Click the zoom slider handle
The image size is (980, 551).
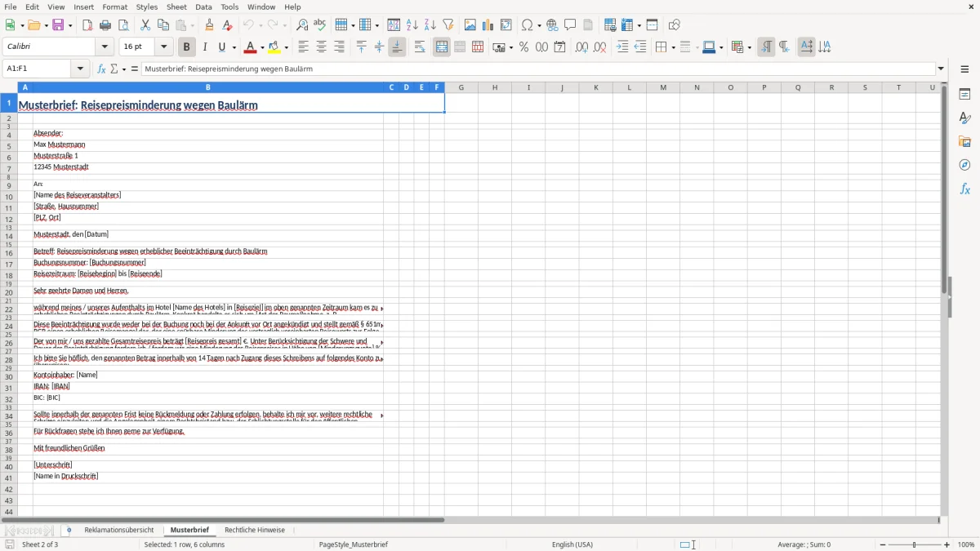[x=915, y=544]
